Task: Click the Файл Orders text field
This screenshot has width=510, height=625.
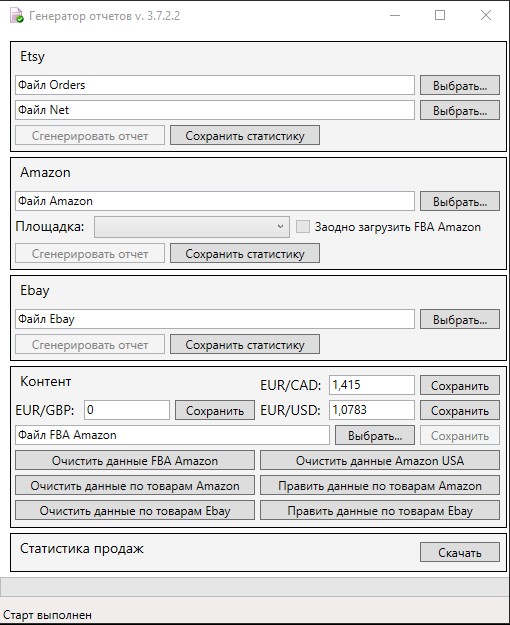Action: [x=215, y=85]
